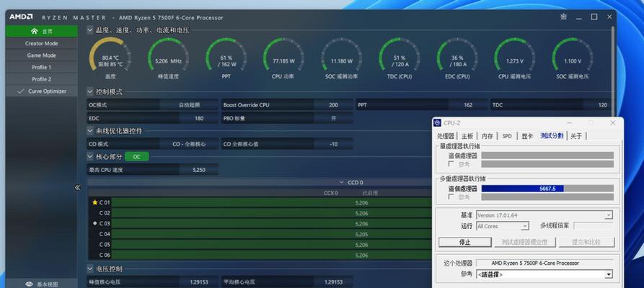Switch to Game Mode profile
The height and width of the screenshot is (288, 644).
pos(42,55)
